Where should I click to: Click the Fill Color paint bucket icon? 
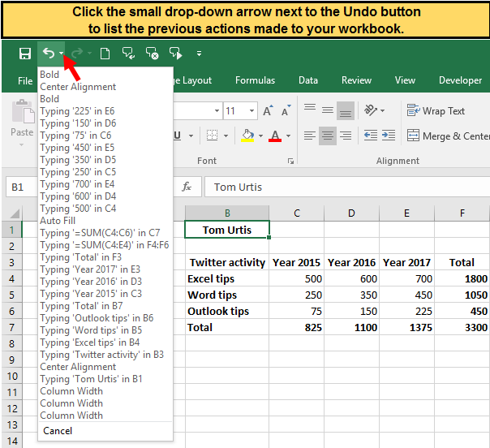(x=248, y=136)
